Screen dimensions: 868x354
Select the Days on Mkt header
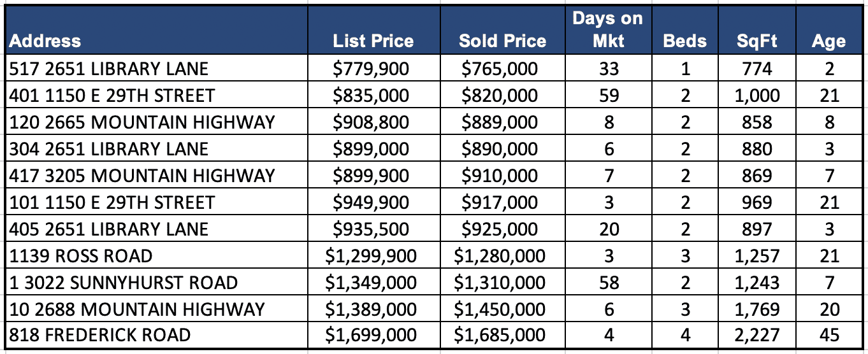pos(607,29)
